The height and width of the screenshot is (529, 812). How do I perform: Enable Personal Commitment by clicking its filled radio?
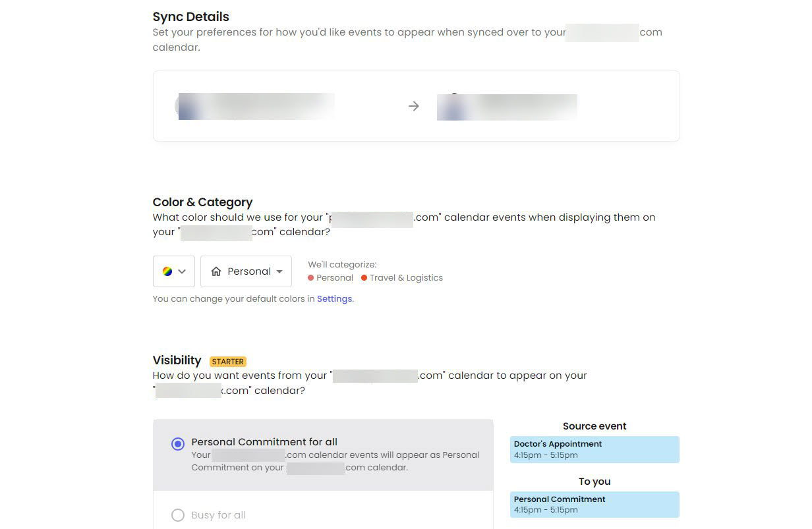177,444
